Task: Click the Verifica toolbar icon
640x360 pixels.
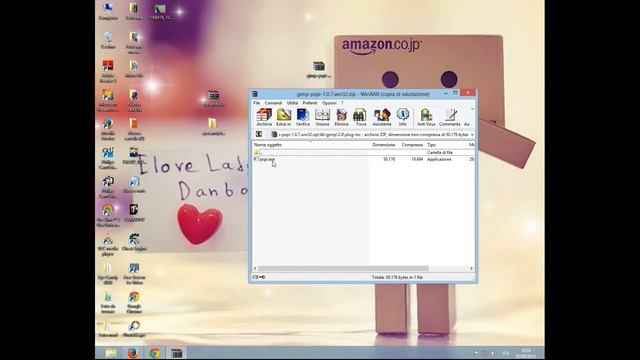Action: pos(303,117)
